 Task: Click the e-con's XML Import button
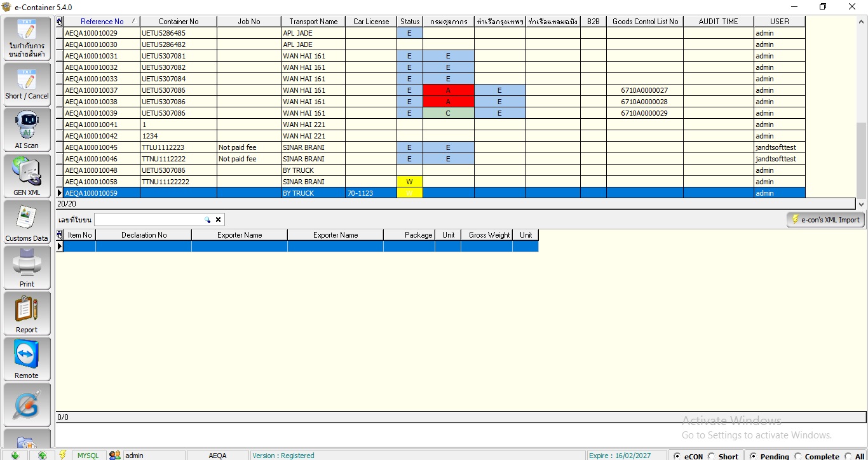tap(825, 220)
